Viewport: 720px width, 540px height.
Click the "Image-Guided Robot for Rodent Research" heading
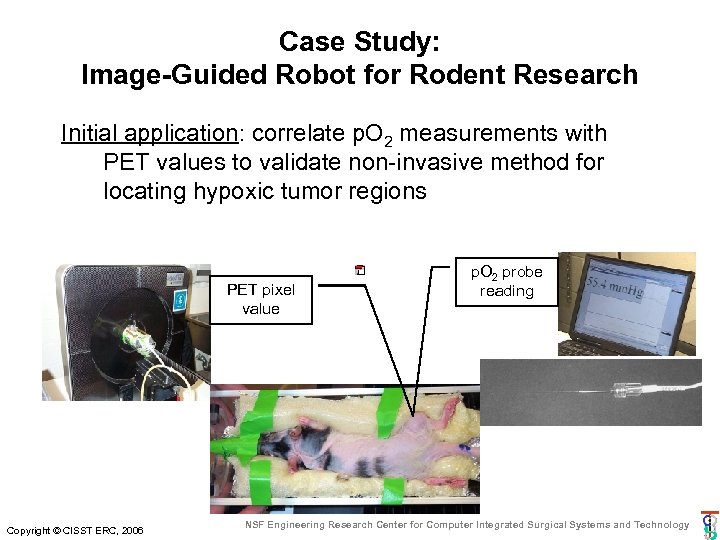click(360, 75)
